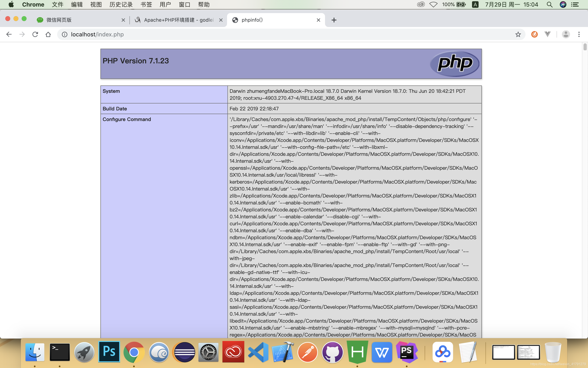This screenshot has width=588, height=368.
Task: Open WPS Office from the Dock
Action: coord(382,352)
